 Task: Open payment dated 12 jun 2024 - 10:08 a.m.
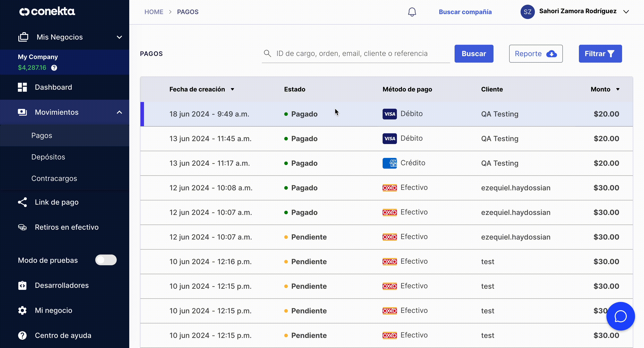coord(386,188)
